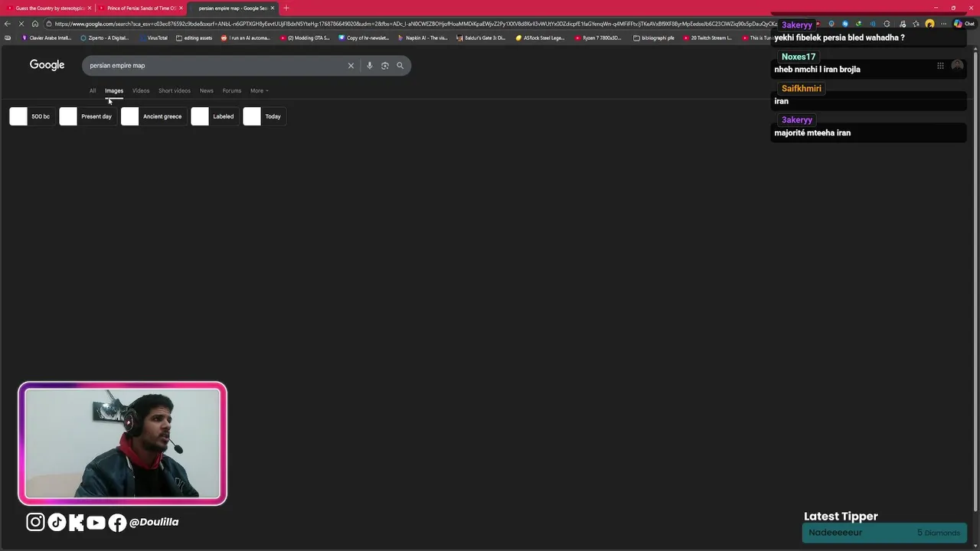Switch to the All results tab
The height and width of the screenshot is (551, 980).
pos(93,90)
